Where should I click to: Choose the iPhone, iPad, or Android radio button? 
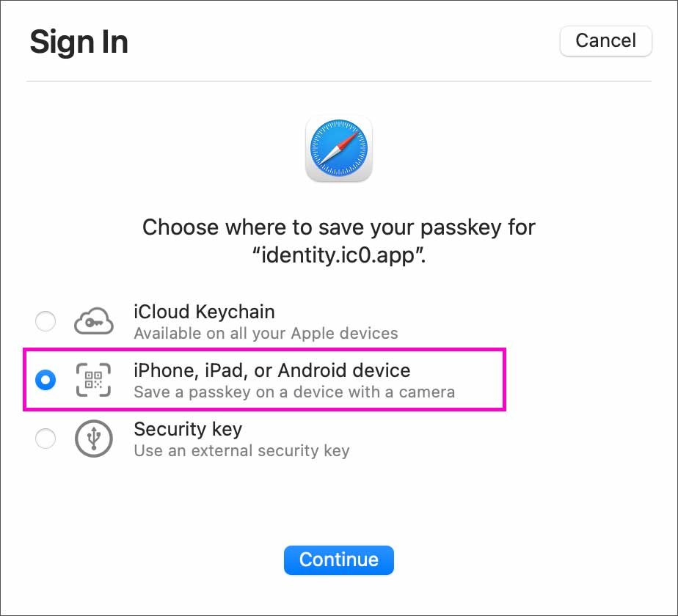[45, 380]
